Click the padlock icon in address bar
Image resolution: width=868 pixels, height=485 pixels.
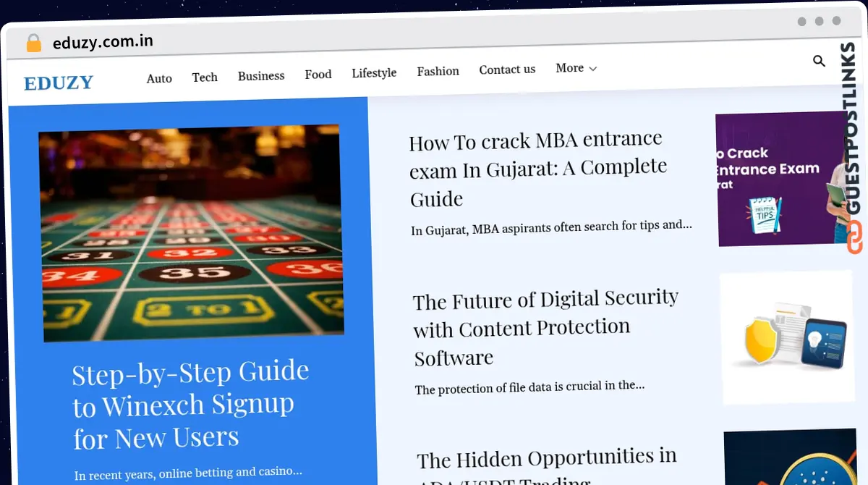[x=34, y=43]
